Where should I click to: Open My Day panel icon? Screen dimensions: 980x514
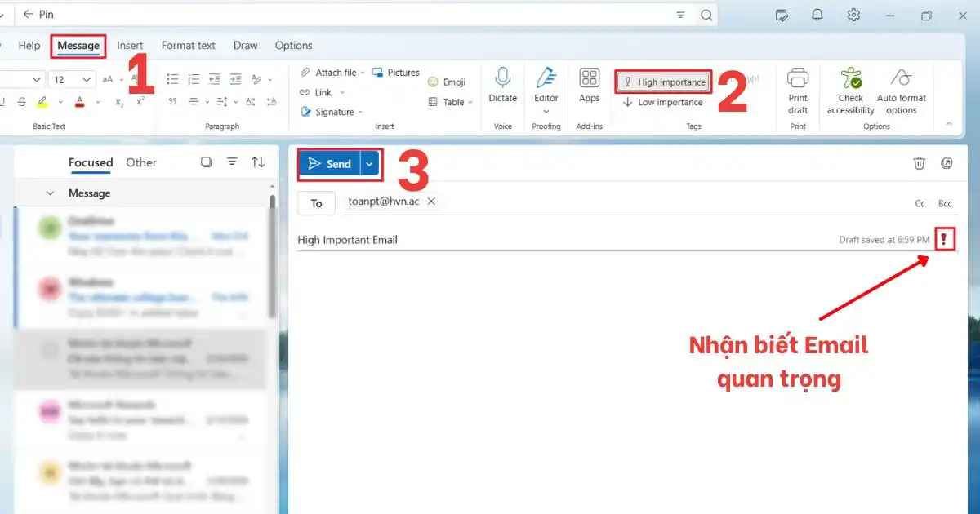pyautogui.click(x=782, y=15)
